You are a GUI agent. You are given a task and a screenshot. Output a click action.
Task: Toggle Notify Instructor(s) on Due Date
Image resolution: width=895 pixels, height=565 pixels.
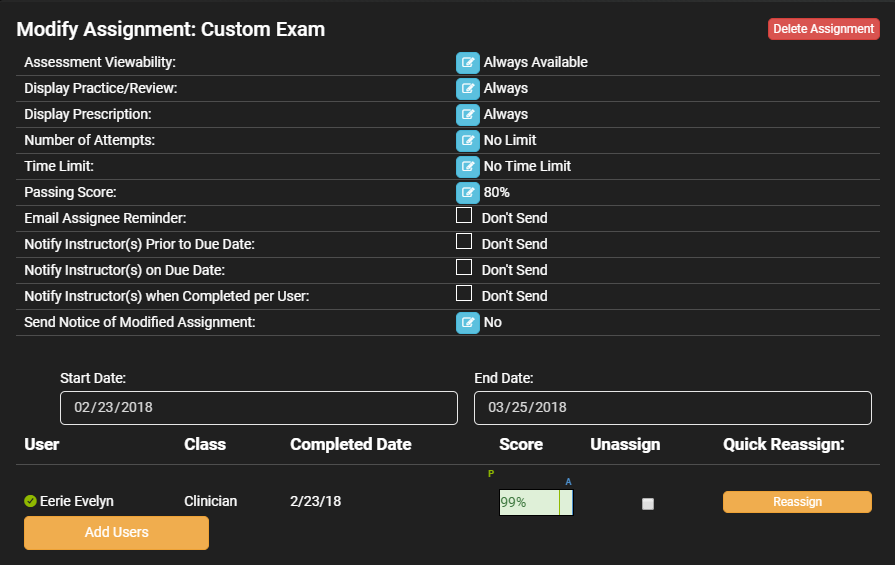(464, 267)
